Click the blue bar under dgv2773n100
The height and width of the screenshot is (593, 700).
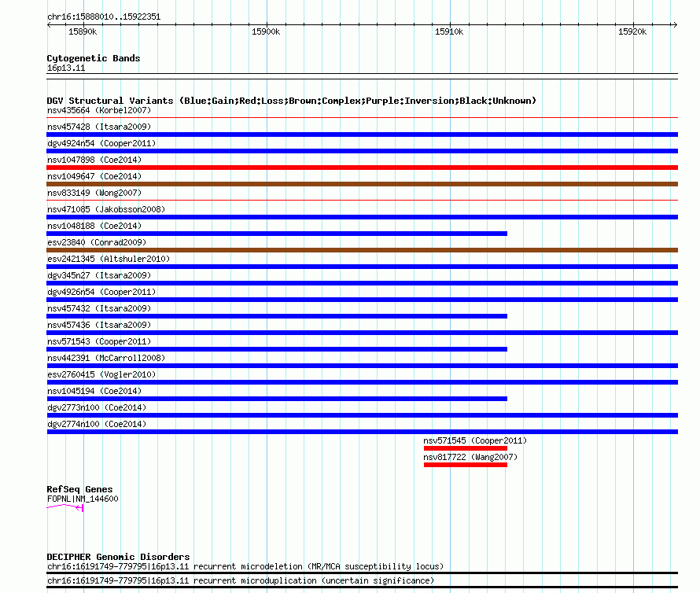(362, 415)
